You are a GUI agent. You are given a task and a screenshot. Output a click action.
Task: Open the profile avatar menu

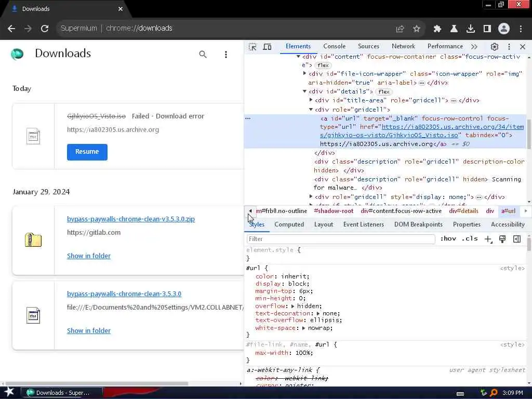click(504, 29)
